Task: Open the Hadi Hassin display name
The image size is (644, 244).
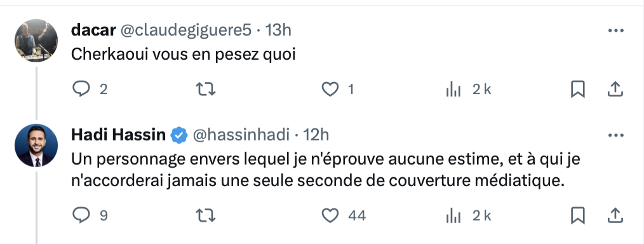Action: [118, 135]
